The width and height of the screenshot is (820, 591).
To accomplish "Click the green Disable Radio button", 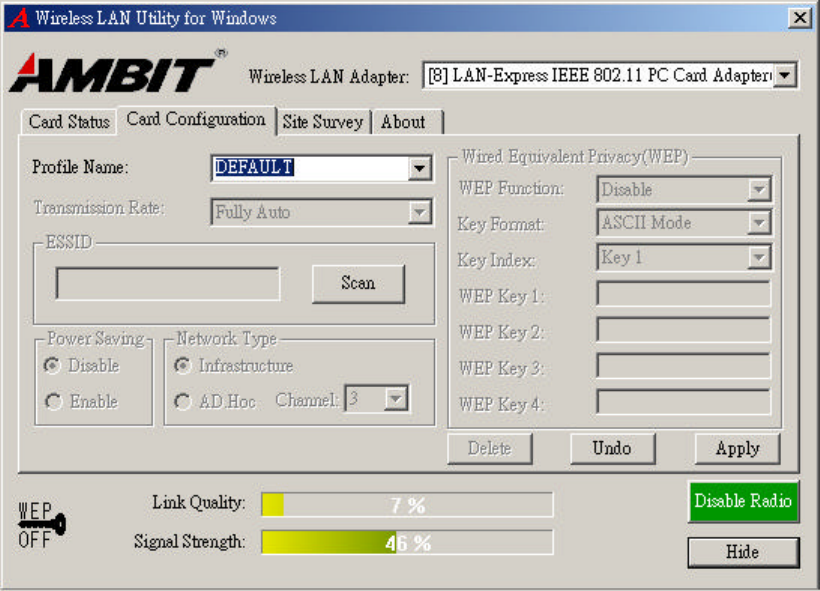I will 743,501.
